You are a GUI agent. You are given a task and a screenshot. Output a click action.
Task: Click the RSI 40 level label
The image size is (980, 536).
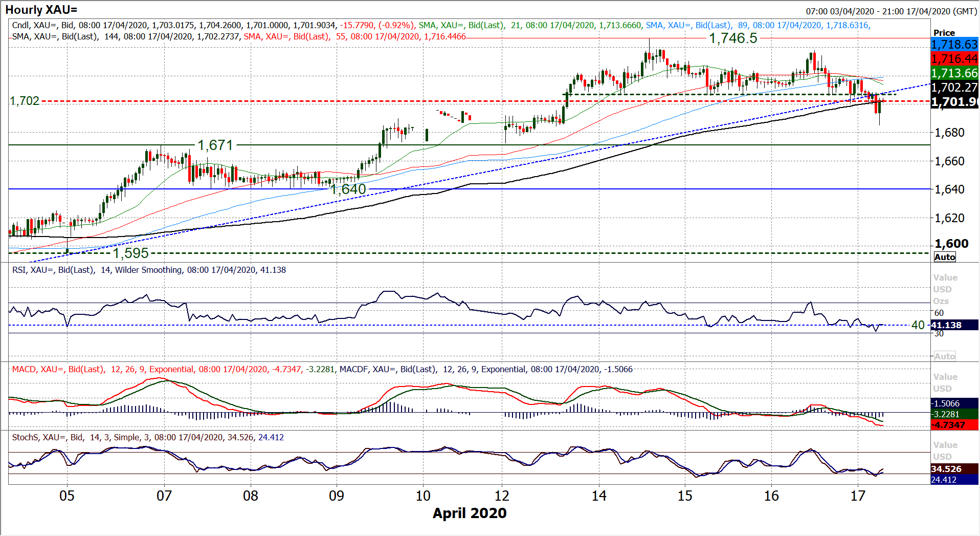click(x=918, y=325)
